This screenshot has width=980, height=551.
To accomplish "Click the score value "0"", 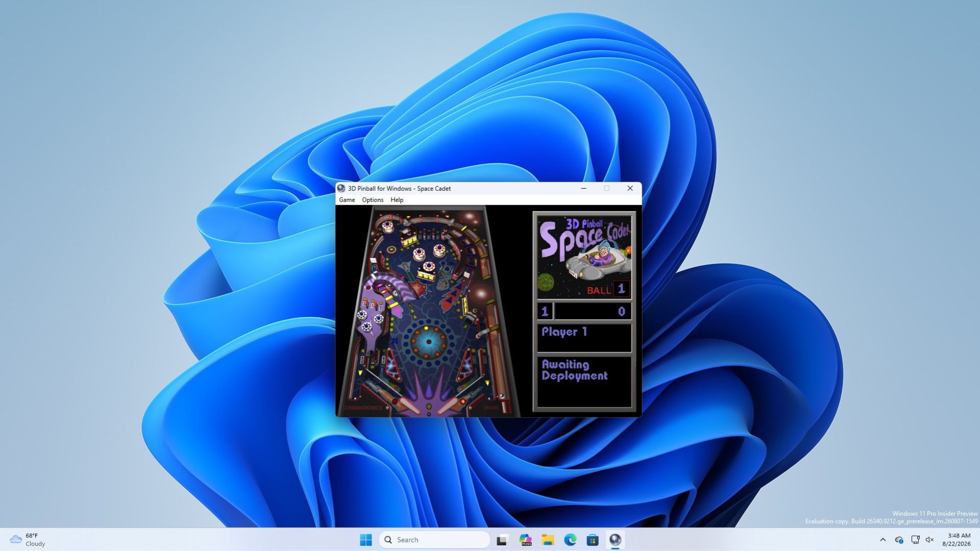I will point(621,312).
